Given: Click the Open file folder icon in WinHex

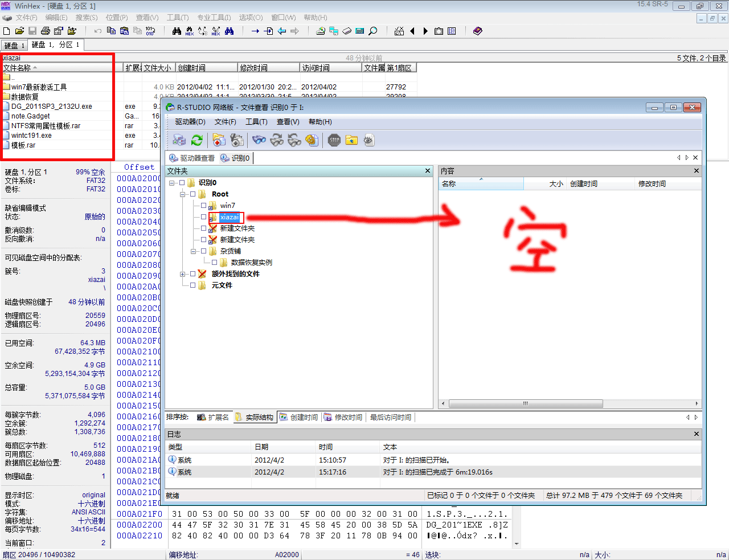Looking at the screenshot, I should coord(19,31).
